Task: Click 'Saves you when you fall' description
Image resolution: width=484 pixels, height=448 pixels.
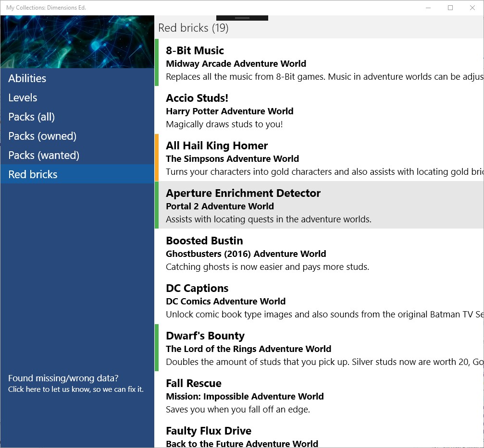Action: [238, 410]
